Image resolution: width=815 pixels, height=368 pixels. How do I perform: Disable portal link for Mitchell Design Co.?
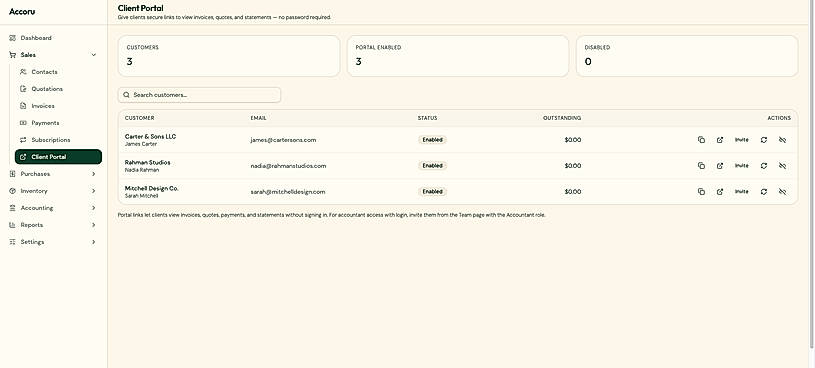pos(782,192)
